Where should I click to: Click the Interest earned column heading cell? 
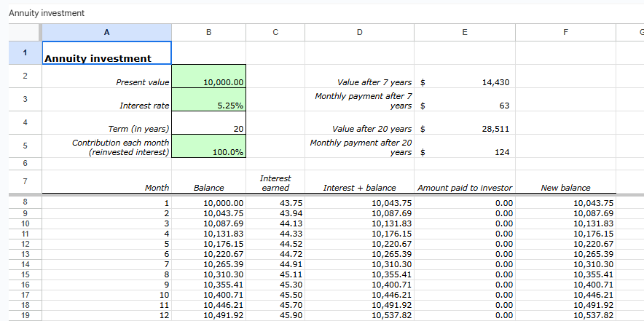click(275, 183)
